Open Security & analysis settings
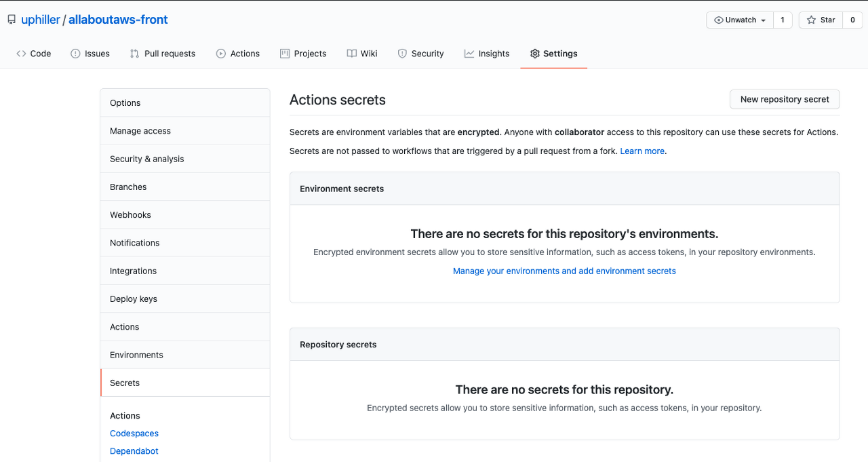This screenshot has height=462, width=868. coord(185,159)
